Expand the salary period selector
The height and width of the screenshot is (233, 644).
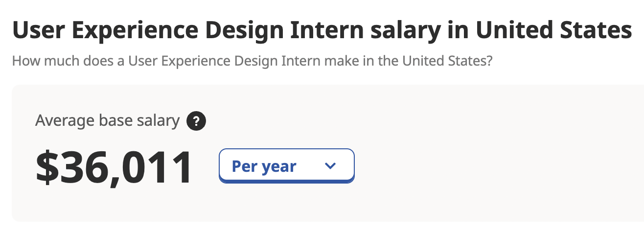point(286,166)
